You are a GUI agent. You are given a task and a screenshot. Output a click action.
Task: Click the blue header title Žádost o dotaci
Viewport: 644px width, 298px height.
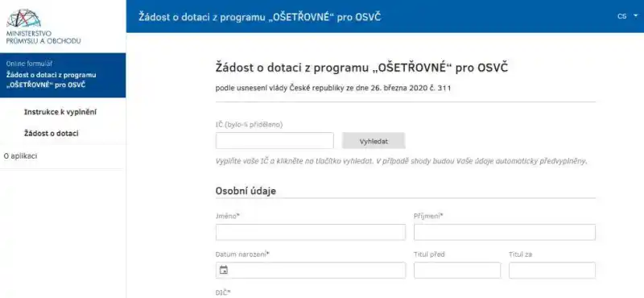pos(260,17)
